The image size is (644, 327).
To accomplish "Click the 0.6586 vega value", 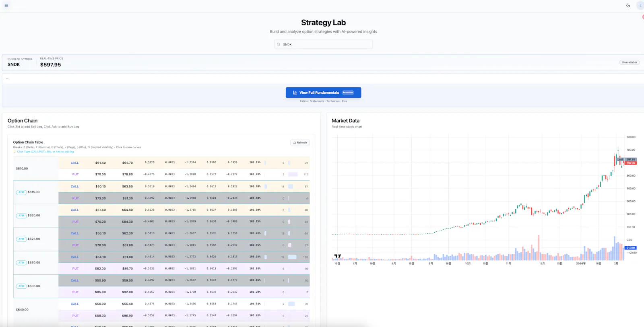I will [x=211, y=162].
